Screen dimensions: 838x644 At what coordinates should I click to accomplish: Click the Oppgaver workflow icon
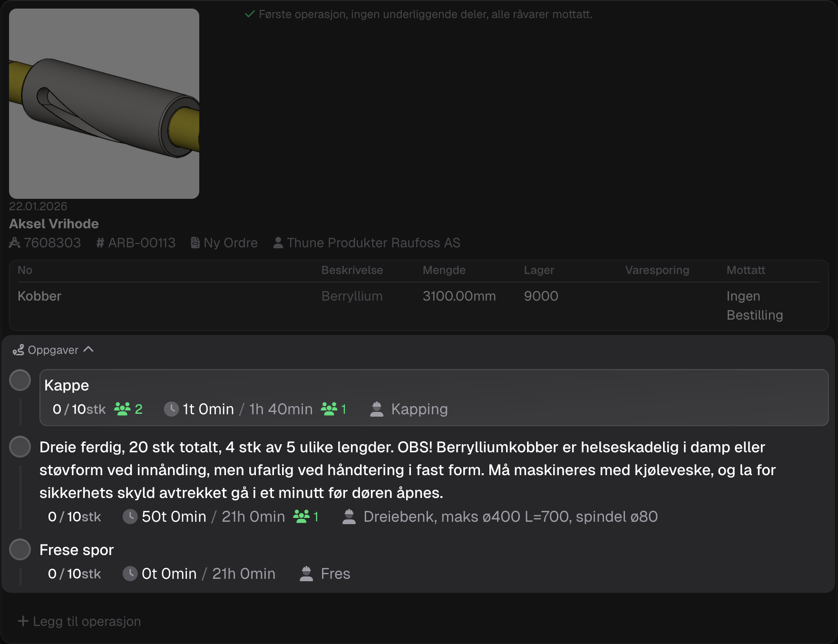point(18,350)
